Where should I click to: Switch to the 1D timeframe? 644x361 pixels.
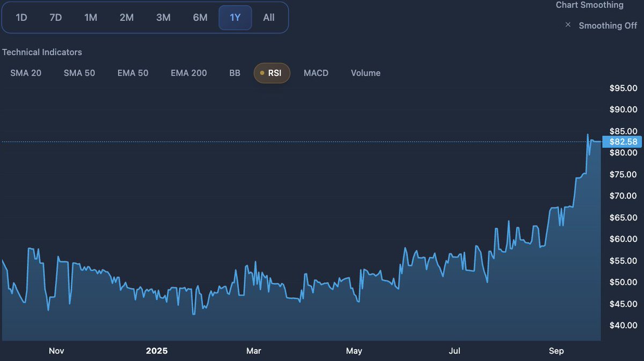click(x=21, y=17)
